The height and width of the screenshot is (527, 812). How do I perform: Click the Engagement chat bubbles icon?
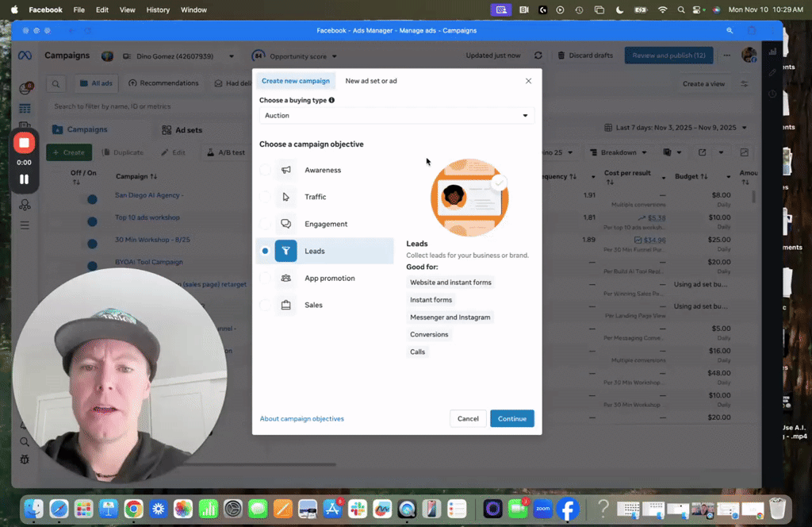point(285,224)
